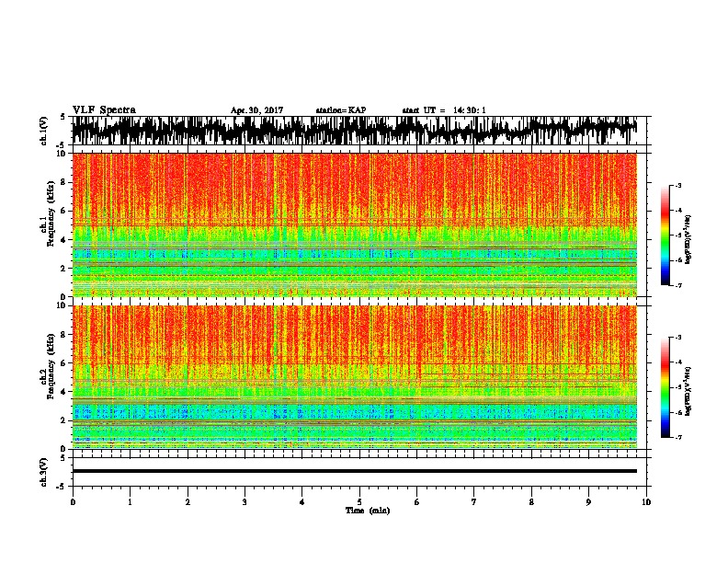728x563 pixels.
Task: Click the "-3" value on ch.1 color bar
Action: (x=678, y=185)
